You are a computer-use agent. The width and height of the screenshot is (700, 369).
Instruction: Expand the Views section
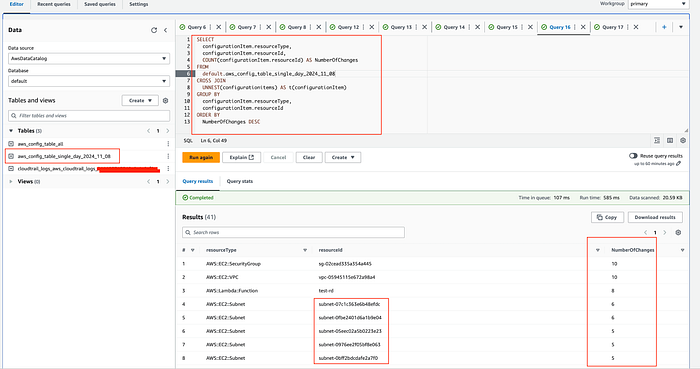[x=11, y=182]
